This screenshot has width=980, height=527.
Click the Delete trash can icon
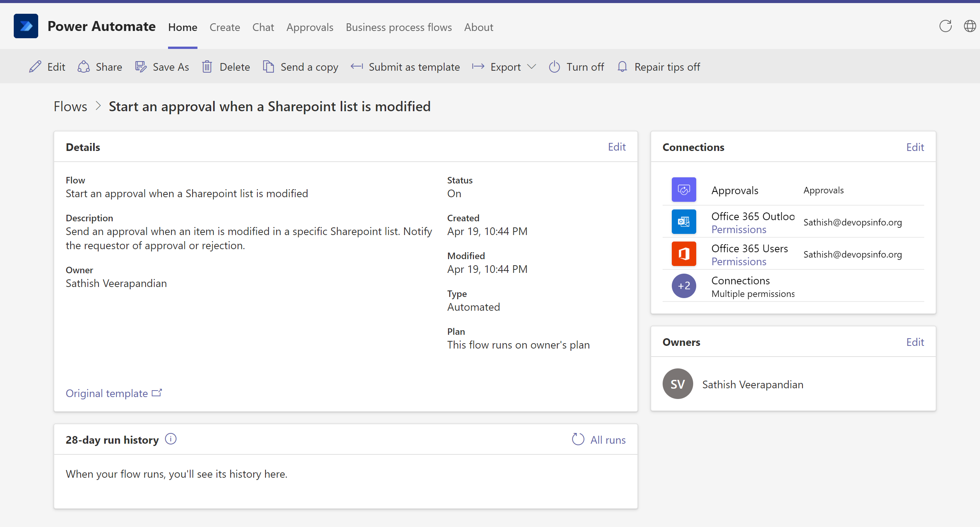pos(207,67)
